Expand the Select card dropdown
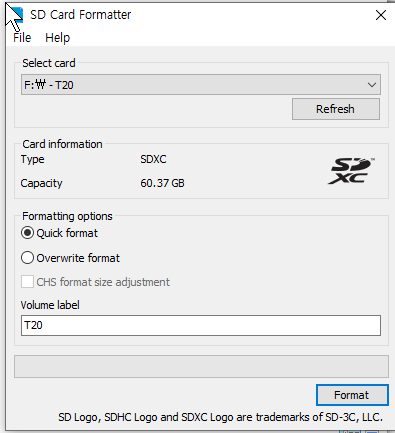Image resolution: width=395 pixels, height=433 pixels. [x=201, y=85]
